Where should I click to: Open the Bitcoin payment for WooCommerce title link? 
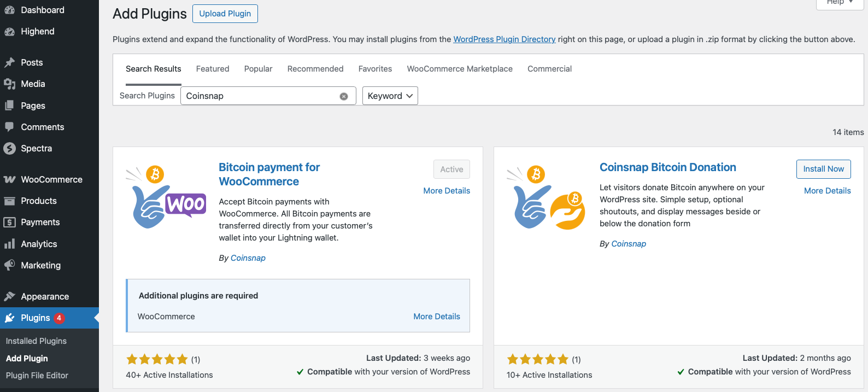click(269, 174)
